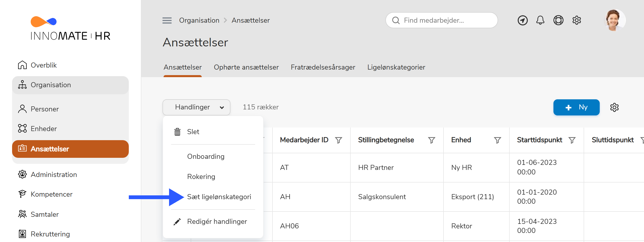The image size is (644, 242).
Task: Open settings gear in top bar
Action: pyautogui.click(x=577, y=20)
